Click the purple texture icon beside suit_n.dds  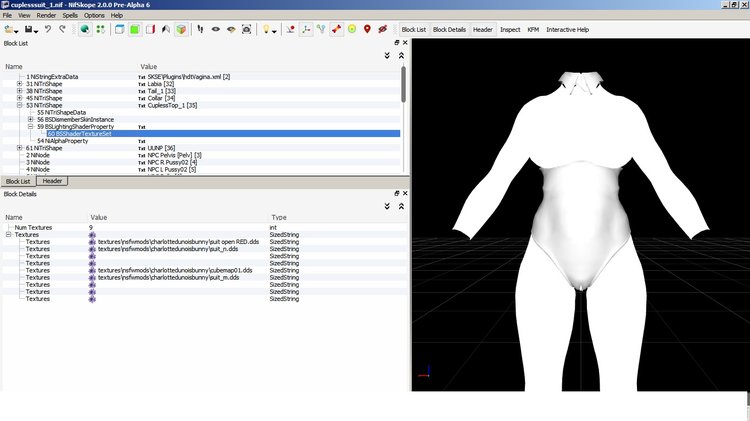coord(92,249)
